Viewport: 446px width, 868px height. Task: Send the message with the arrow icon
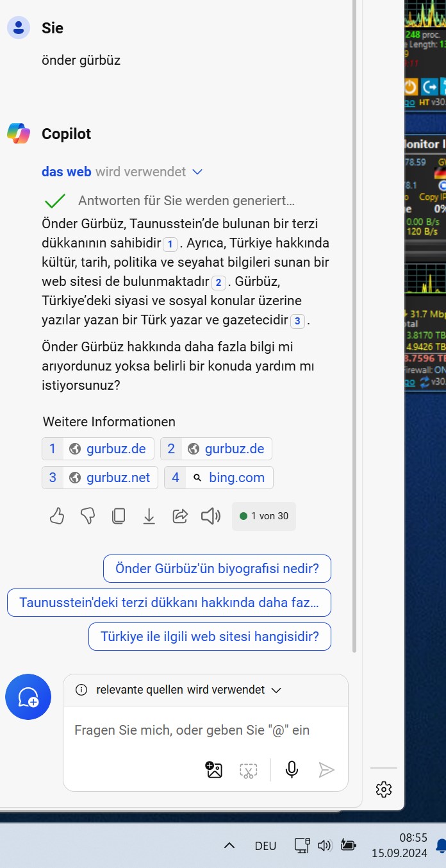[327, 770]
